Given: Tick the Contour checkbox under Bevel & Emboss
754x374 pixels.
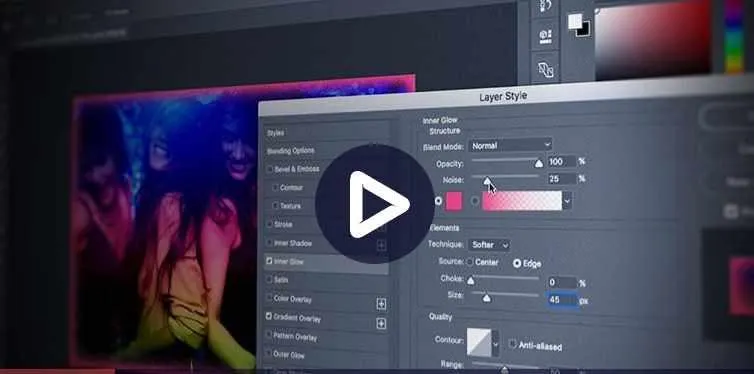Looking at the screenshot, I should (x=276, y=187).
